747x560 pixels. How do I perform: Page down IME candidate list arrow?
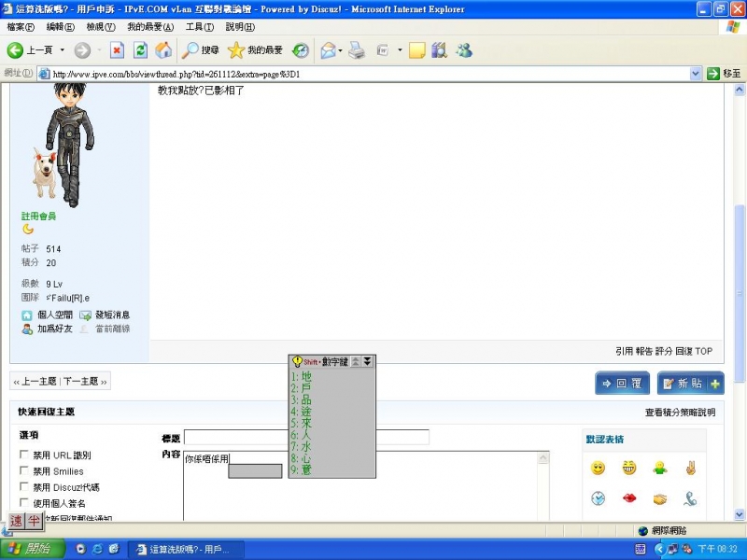367,361
